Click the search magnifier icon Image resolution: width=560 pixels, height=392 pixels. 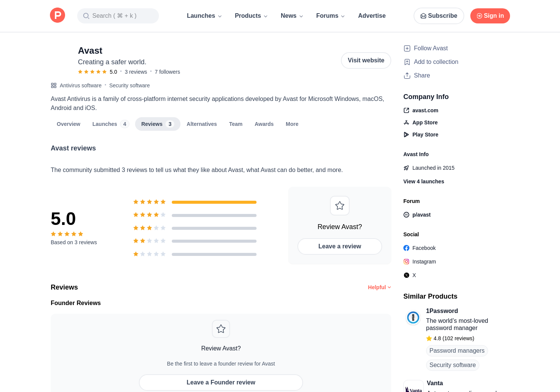click(x=86, y=16)
